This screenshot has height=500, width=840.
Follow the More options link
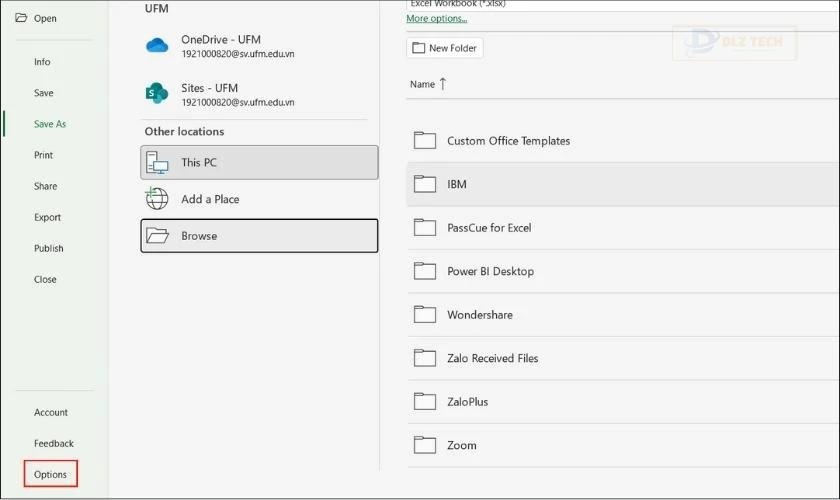click(x=437, y=18)
